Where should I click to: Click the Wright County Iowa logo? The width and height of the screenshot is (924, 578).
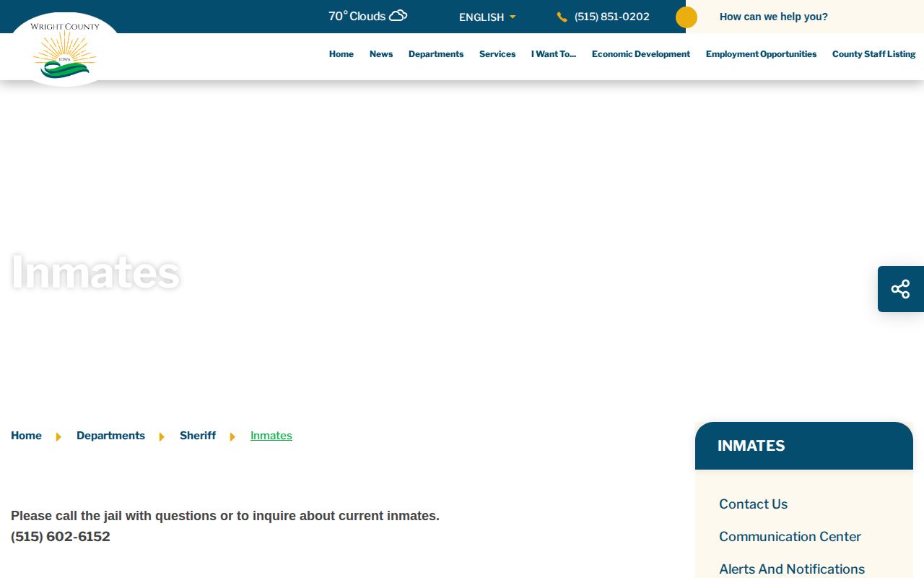65,50
